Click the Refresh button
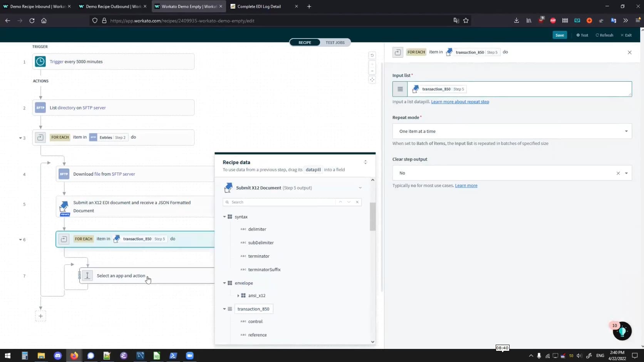The height and width of the screenshot is (362, 644). pyautogui.click(x=604, y=35)
